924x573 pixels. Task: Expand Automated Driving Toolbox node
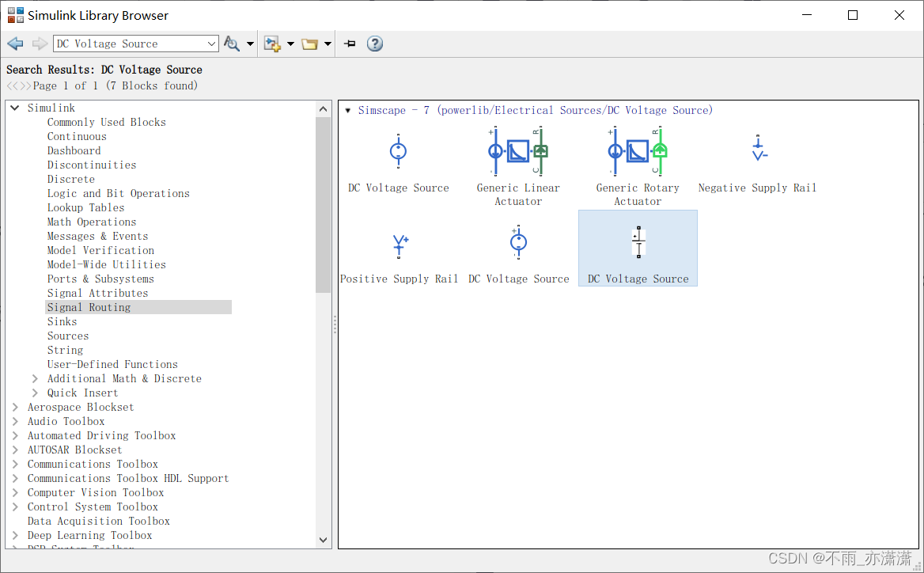[15, 435]
